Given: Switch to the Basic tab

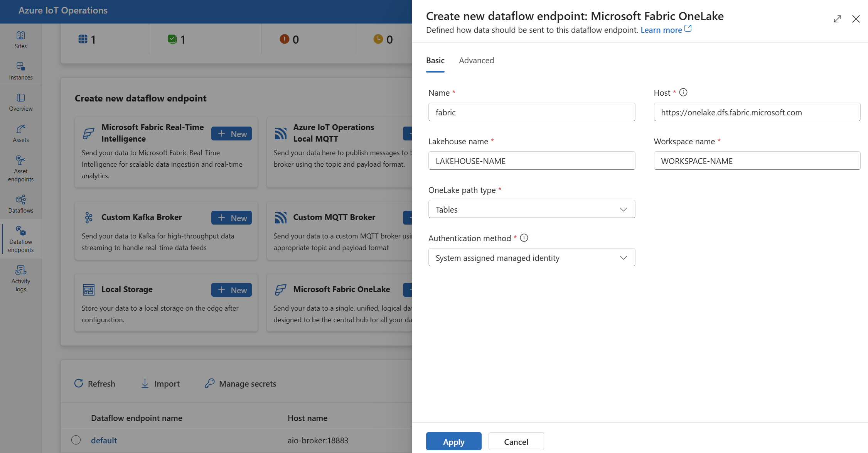Looking at the screenshot, I should pos(435,60).
